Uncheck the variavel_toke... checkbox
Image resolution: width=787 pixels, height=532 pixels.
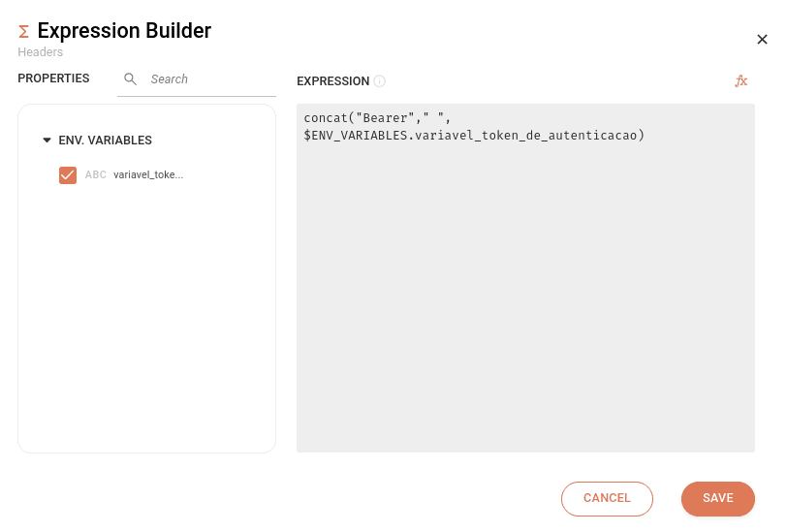pyautogui.click(x=68, y=175)
